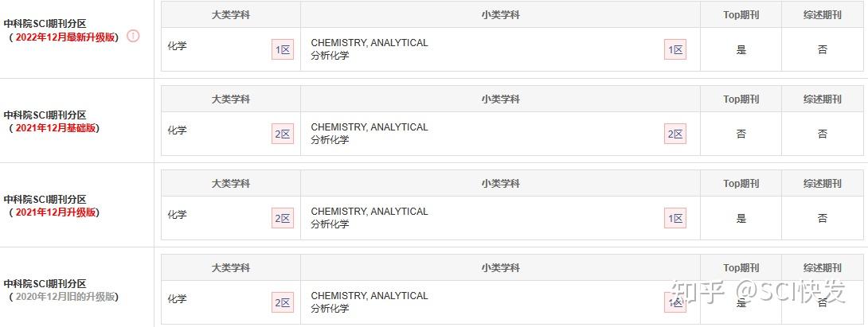The image size is (868, 327).
Task: Click 2区 badge for 化学 in 2021升级版 table
Action: (283, 218)
